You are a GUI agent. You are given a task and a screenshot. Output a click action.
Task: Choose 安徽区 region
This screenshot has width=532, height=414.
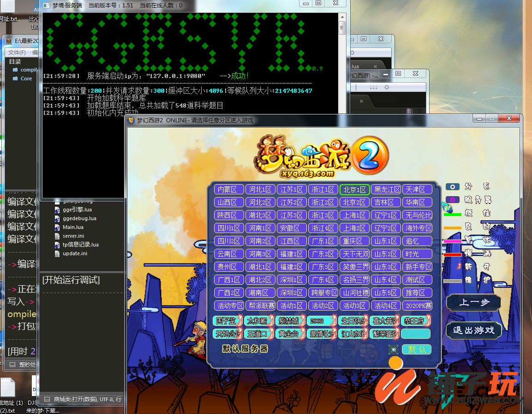point(292,228)
